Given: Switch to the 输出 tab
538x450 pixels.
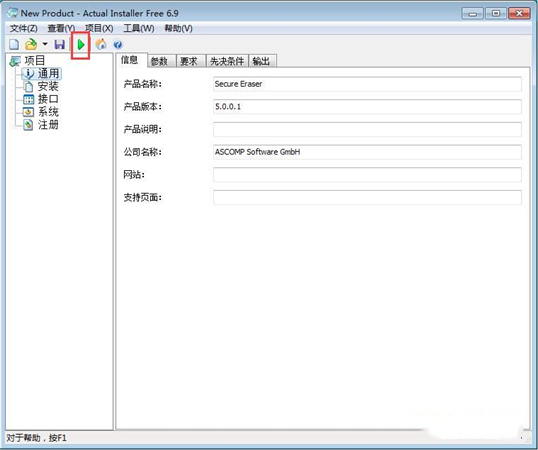Looking at the screenshot, I should [262, 61].
